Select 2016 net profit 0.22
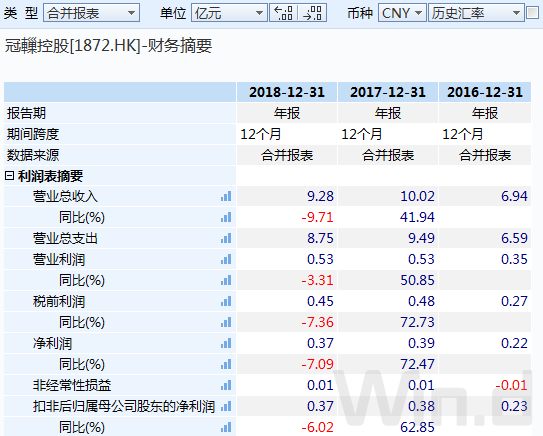The image size is (543, 436). coord(514,343)
